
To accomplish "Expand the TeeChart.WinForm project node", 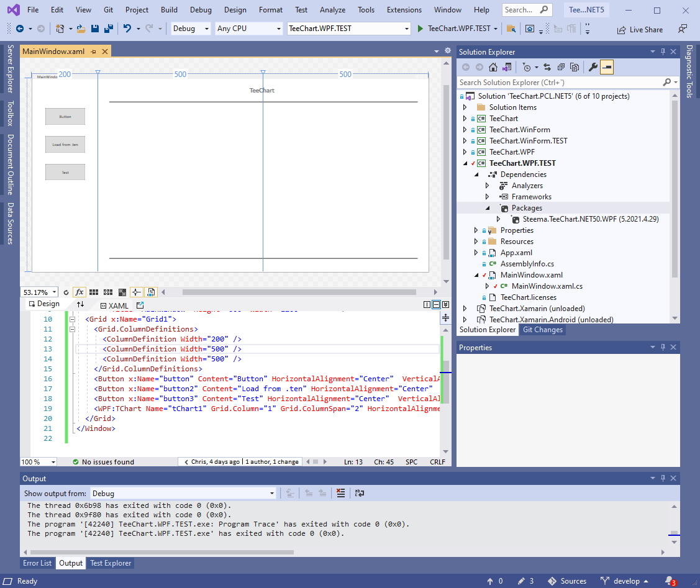I will point(465,130).
